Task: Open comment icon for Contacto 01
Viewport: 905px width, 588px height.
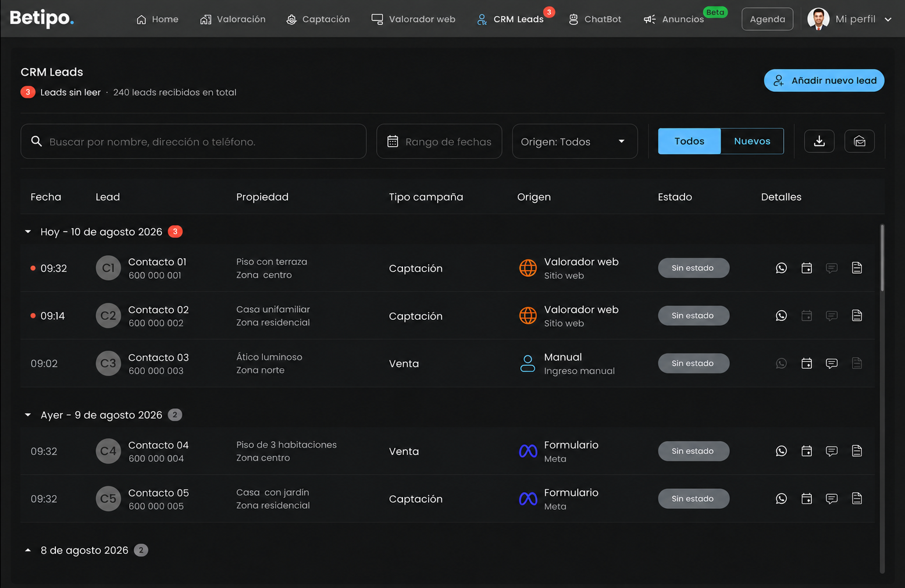Action: [832, 268]
